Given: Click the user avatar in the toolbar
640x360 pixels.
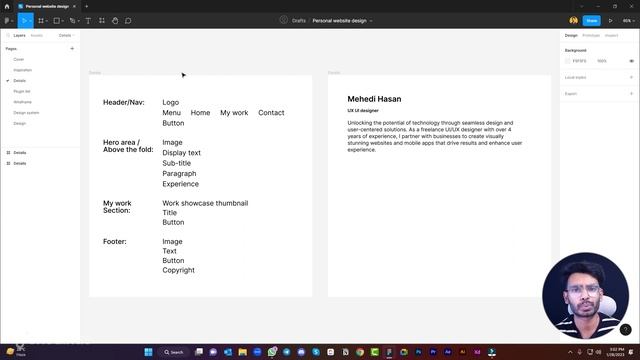Looking at the screenshot, I should click(573, 20).
